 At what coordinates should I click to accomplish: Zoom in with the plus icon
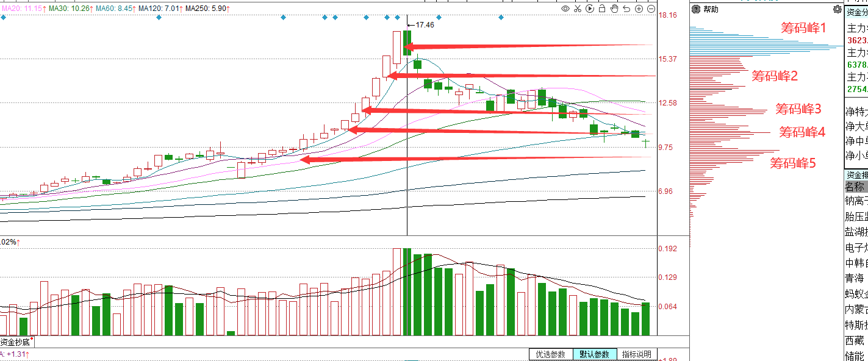pos(639,9)
